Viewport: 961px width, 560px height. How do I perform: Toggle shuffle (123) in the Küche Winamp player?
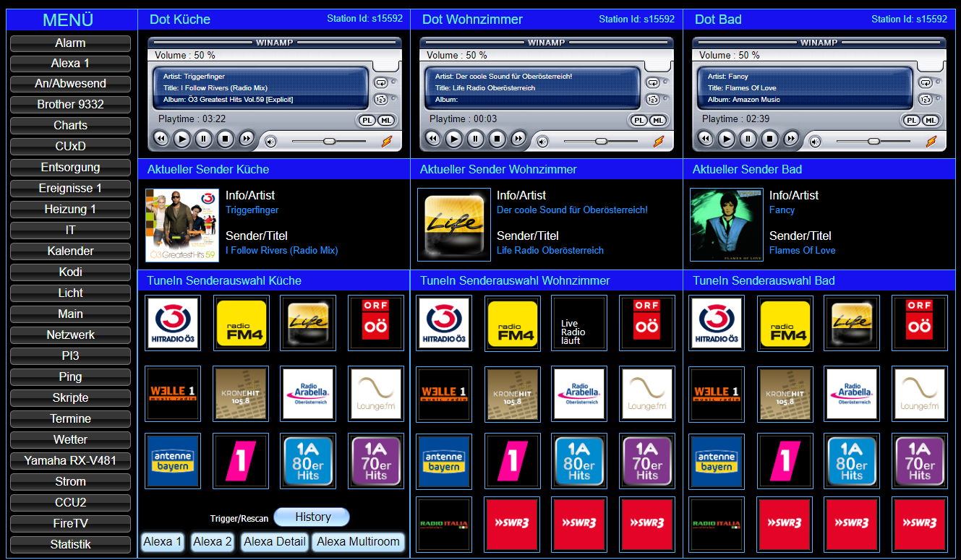(380, 100)
